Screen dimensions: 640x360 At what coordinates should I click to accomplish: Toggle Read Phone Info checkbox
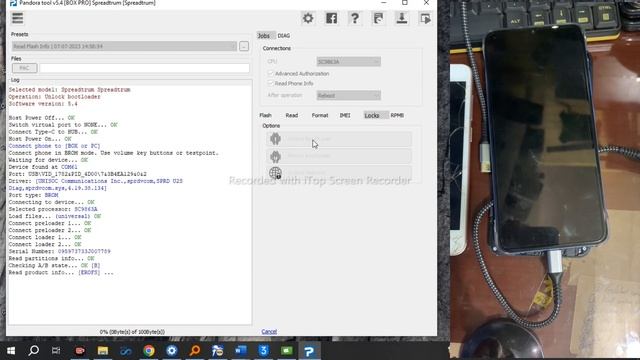click(x=270, y=83)
